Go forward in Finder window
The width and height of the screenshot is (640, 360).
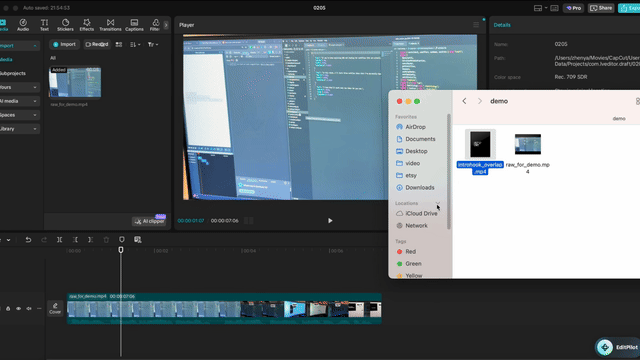coord(480,101)
